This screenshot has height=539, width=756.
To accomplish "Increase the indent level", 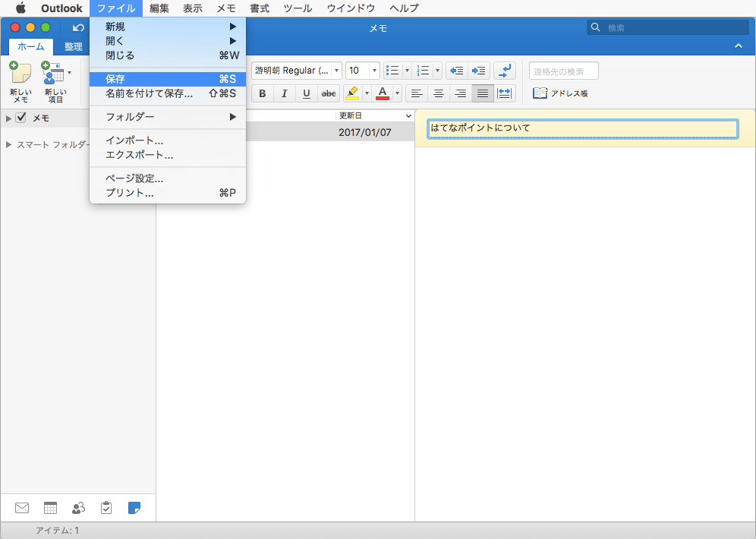I will click(479, 71).
